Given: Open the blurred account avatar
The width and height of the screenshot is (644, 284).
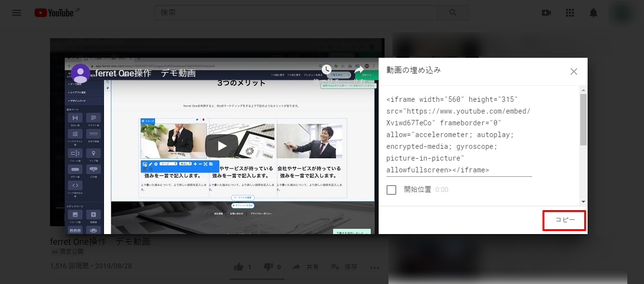Looking at the screenshot, I should click(x=621, y=13).
